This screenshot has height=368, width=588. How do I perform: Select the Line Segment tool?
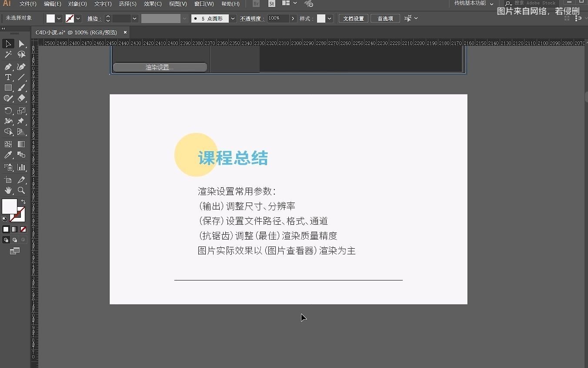[x=21, y=77]
